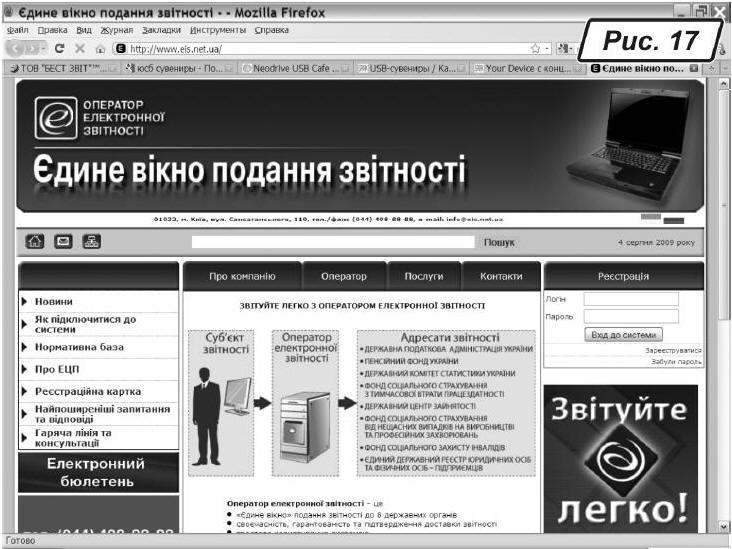Bookmark page with star icon
This screenshot has height=549, width=732.
pyautogui.click(x=535, y=48)
